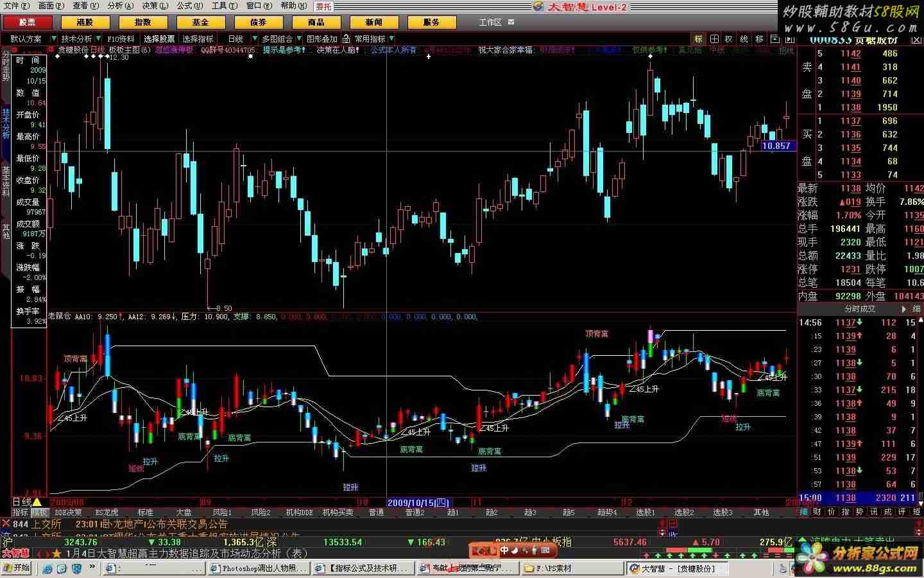Image resolution: width=924 pixels, height=578 pixels.
Task: Switch to the 风险1 indicator tab
Action: pyautogui.click(x=222, y=512)
